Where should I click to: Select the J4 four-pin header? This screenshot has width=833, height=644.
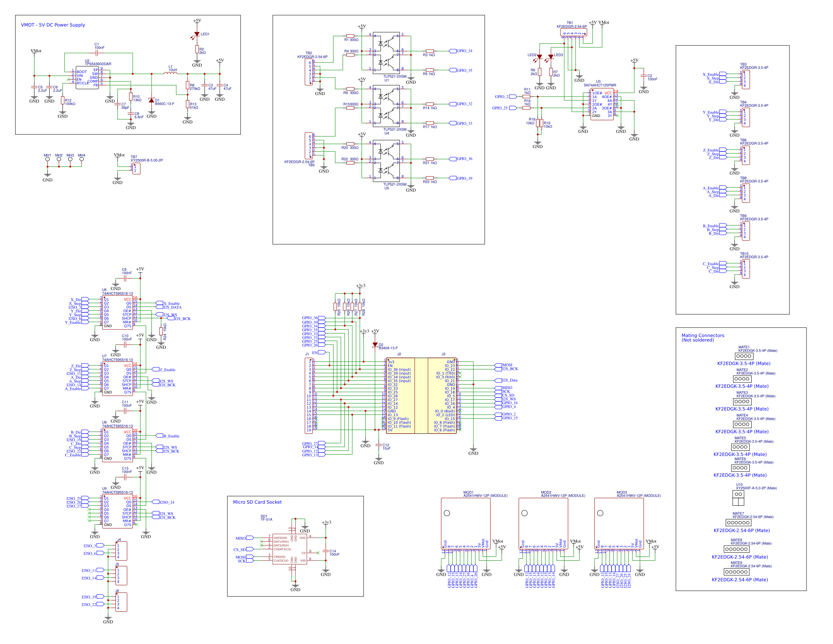[x=121, y=551]
